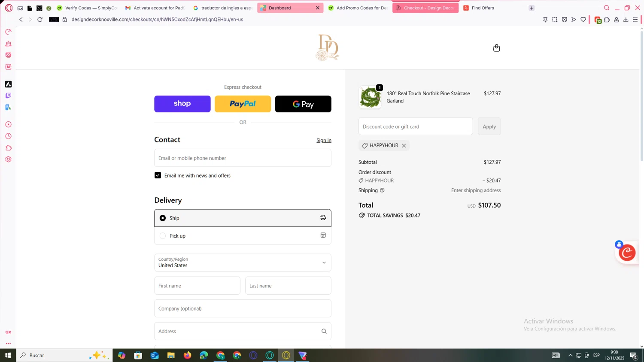The width and height of the screenshot is (644, 362).
Task: Click the pinboard pin icon in toolbar
Action: click(545, 19)
